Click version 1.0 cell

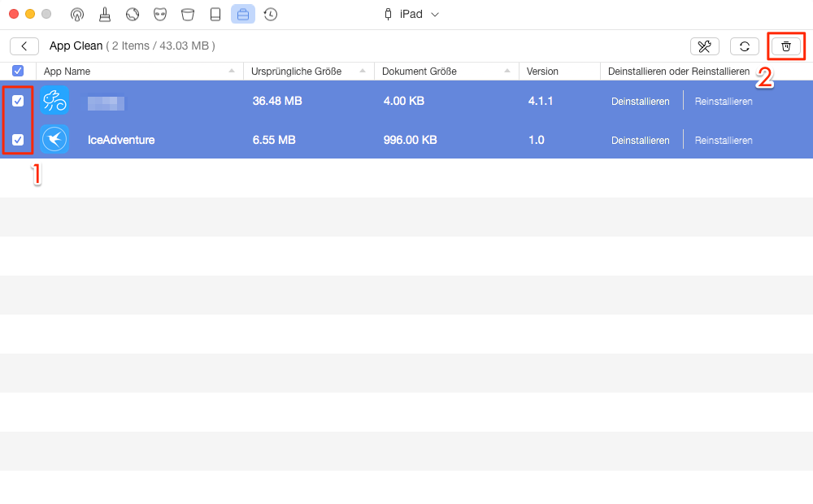tap(536, 140)
